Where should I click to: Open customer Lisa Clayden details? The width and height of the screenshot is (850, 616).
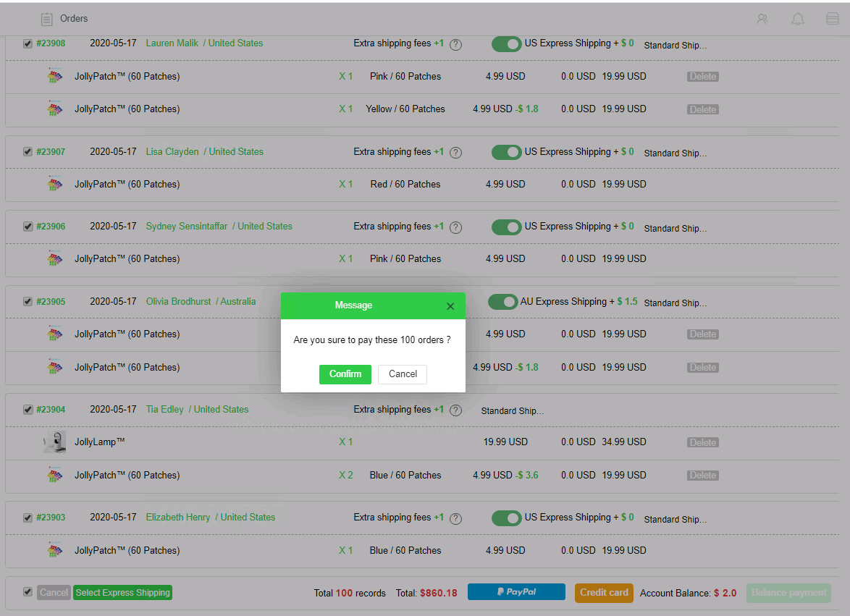tap(172, 152)
